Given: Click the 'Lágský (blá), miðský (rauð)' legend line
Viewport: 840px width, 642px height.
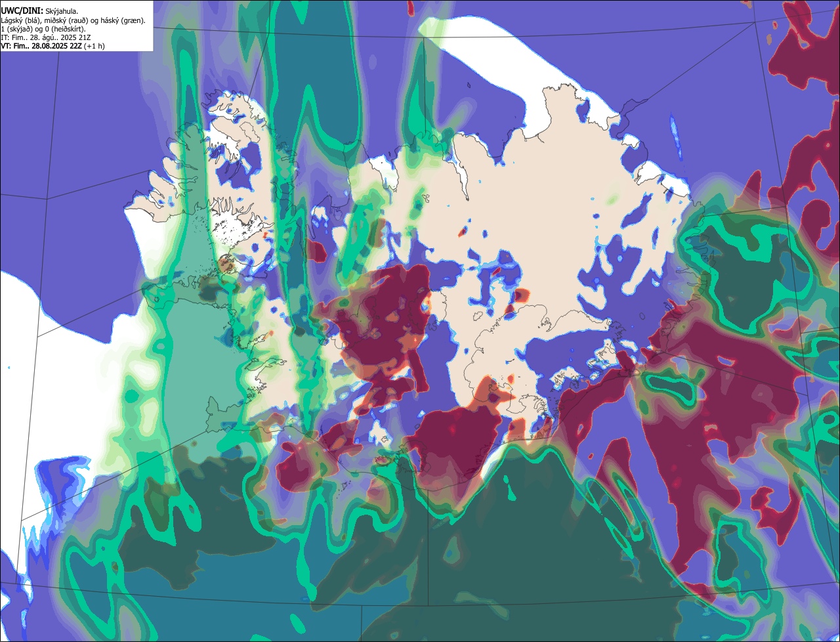Looking at the screenshot, I should (73, 20).
